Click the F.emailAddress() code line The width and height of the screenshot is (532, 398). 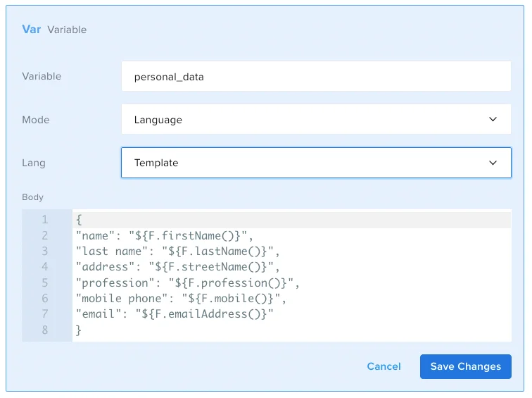tap(174, 314)
